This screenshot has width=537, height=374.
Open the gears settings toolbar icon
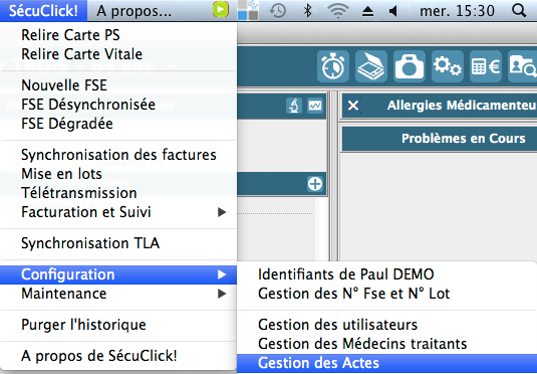pyautogui.click(x=447, y=66)
